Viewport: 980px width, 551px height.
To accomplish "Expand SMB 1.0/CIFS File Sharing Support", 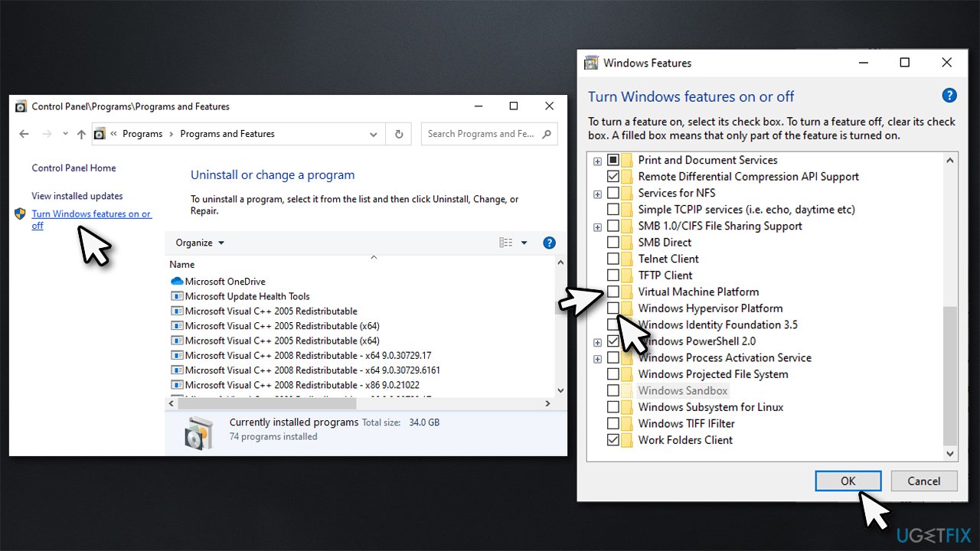I will pos(597,227).
